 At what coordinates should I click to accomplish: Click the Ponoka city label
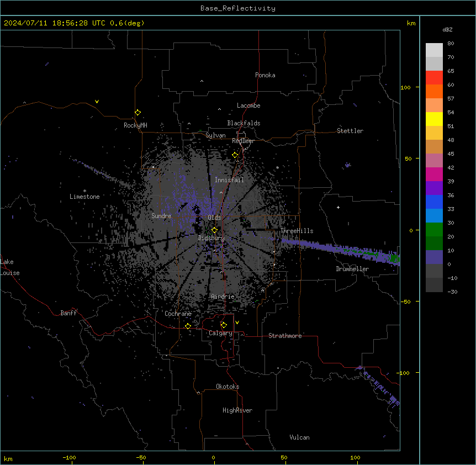265,75
